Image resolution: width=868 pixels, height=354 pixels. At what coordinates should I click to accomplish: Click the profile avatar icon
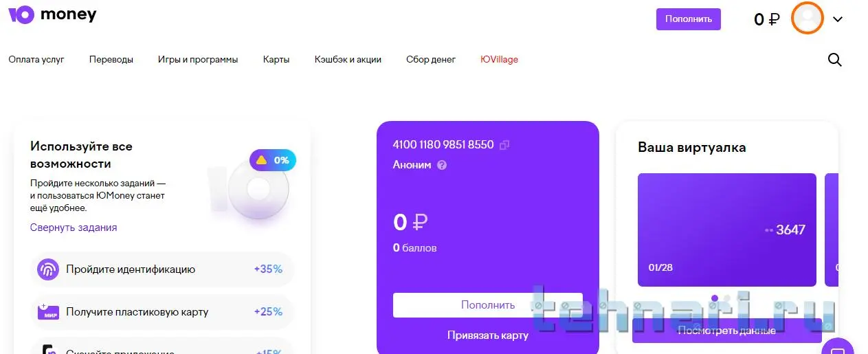[808, 19]
